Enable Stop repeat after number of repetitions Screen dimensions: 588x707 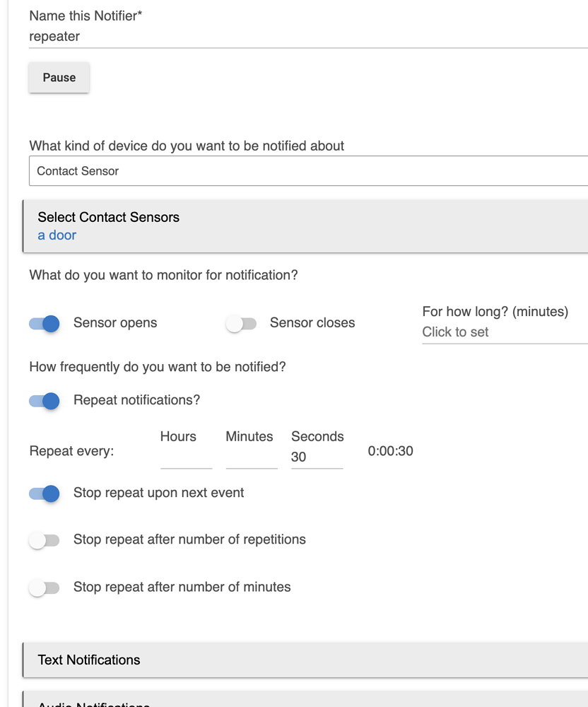44,540
